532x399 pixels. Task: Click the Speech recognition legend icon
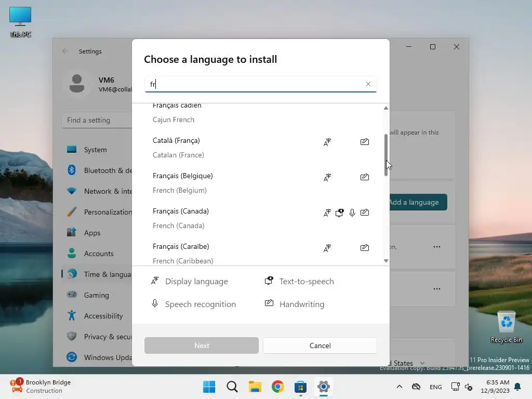pyautogui.click(x=155, y=303)
